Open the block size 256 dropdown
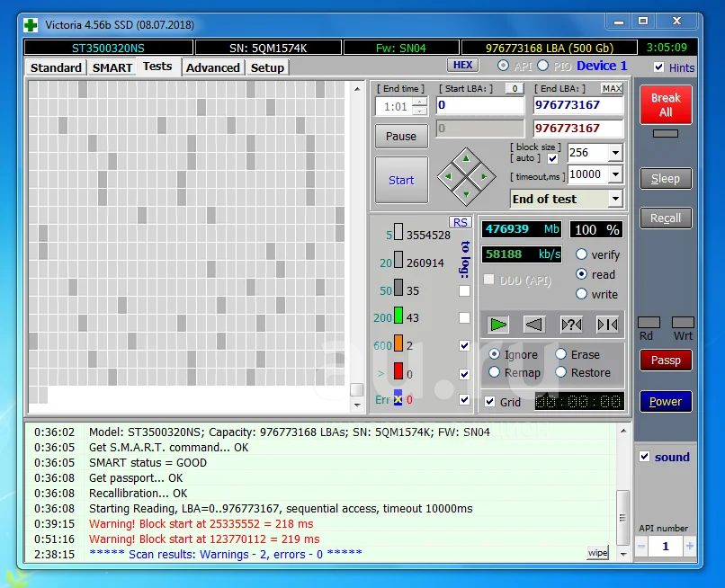Screen dimensions: 725x588 pyautogui.click(x=615, y=153)
